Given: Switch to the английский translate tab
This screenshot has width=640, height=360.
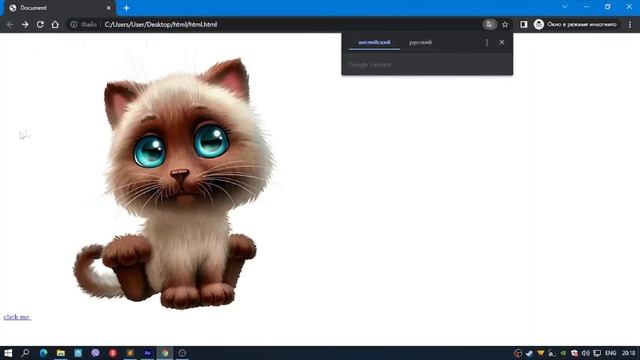Looking at the screenshot, I should 374,42.
